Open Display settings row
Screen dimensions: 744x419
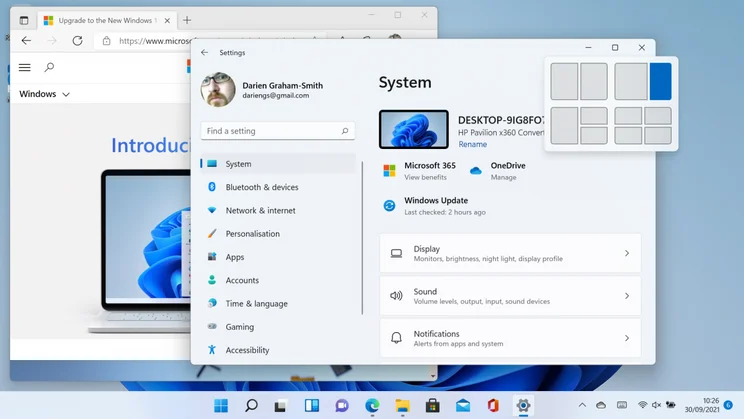click(x=510, y=253)
